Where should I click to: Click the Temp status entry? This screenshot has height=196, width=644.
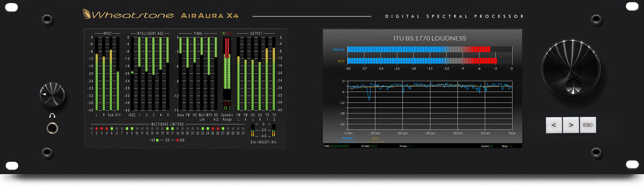507,146
